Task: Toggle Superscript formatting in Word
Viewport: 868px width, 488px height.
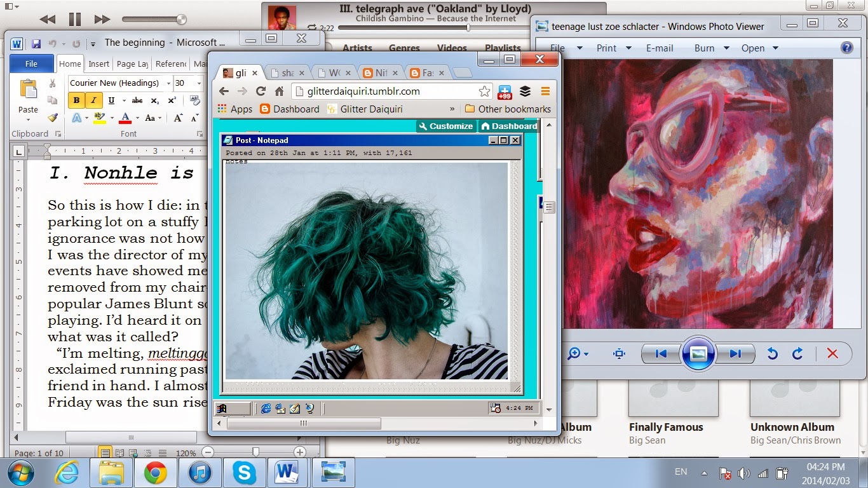Action: click(172, 100)
